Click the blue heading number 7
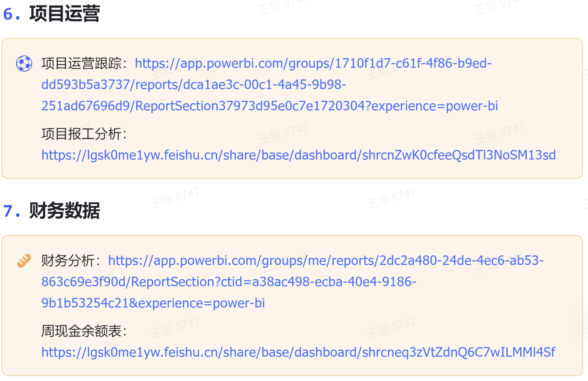 tap(8, 211)
